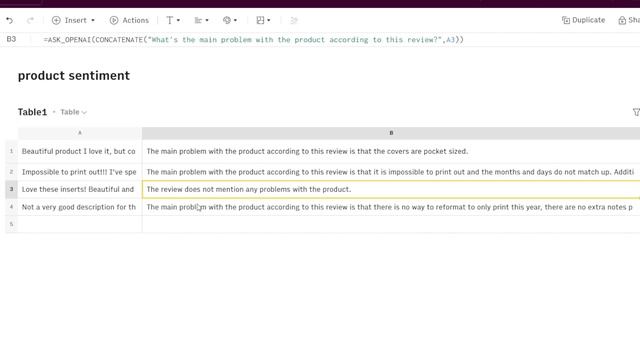
Task: Click the product sentiment title
Action: pos(74,76)
